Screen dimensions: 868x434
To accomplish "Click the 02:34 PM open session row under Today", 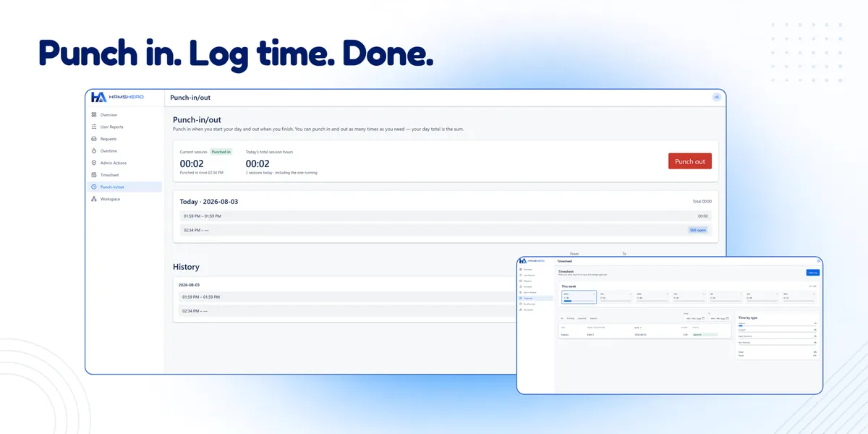I will click(446, 230).
